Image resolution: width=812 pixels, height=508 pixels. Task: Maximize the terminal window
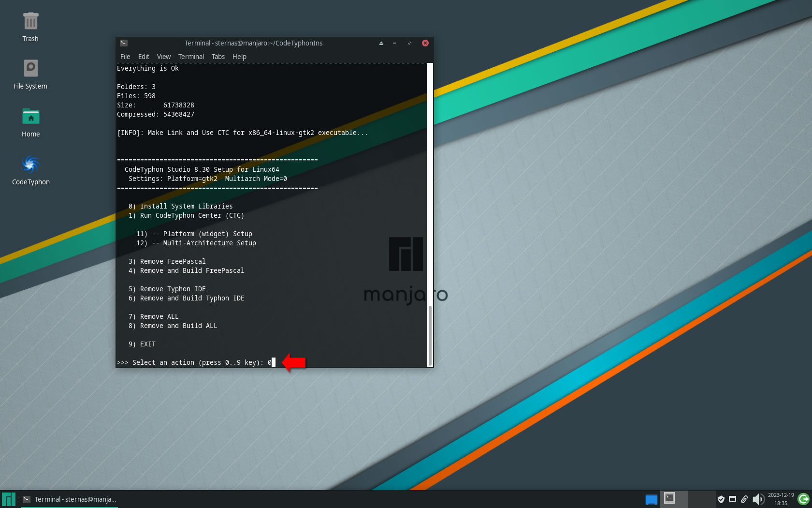(x=409, y=43)
